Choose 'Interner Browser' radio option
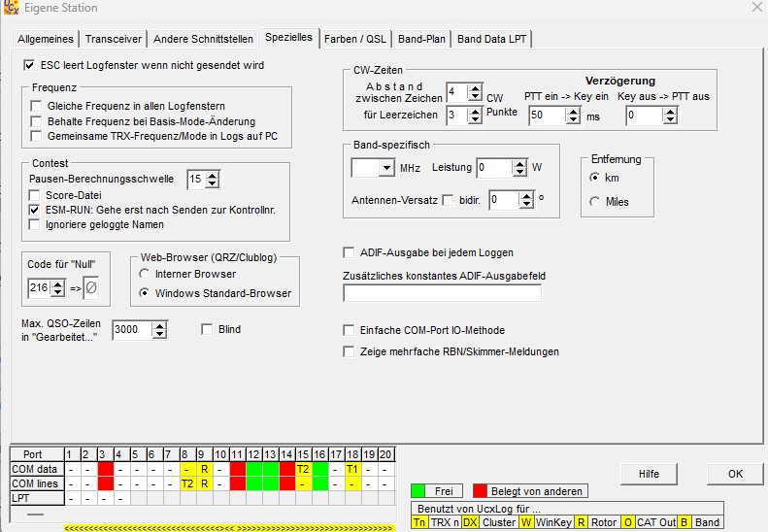The width and height of the screenshot is (768, 532). coord(145,274)
